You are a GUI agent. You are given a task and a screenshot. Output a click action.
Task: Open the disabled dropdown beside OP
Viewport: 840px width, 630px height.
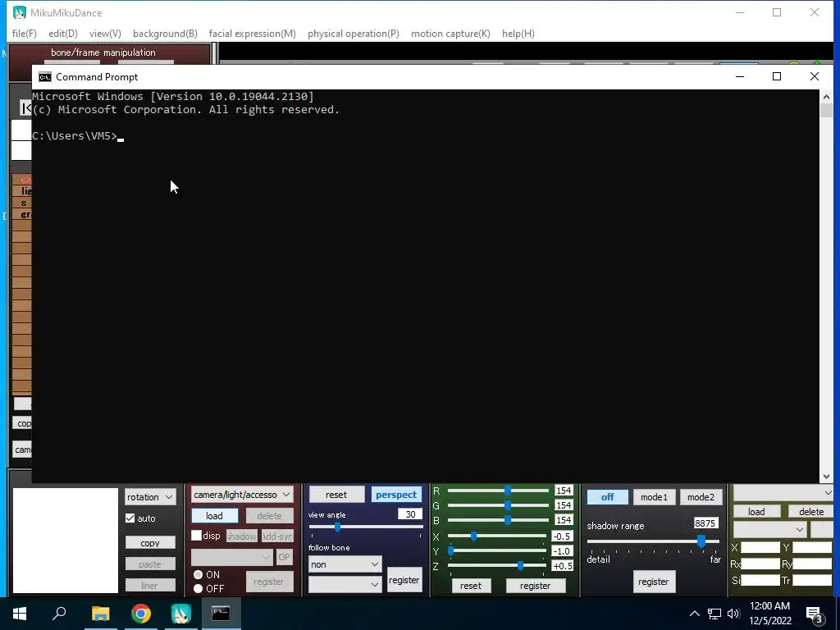232,557
